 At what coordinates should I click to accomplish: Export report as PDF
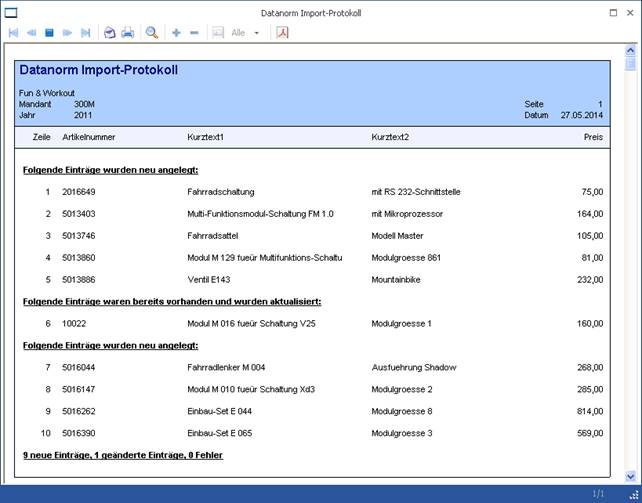[x=283, y=33]
